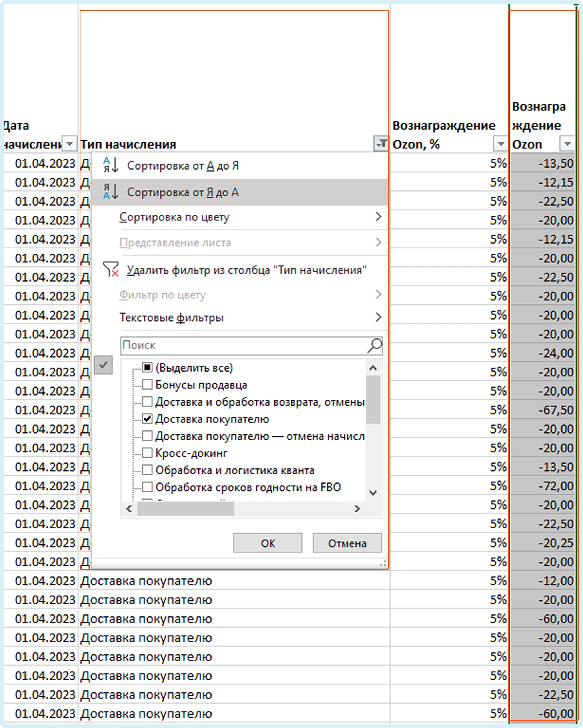Open the Дата начисления filter dropdown
583x728 pixels.
tap(70, 144)
